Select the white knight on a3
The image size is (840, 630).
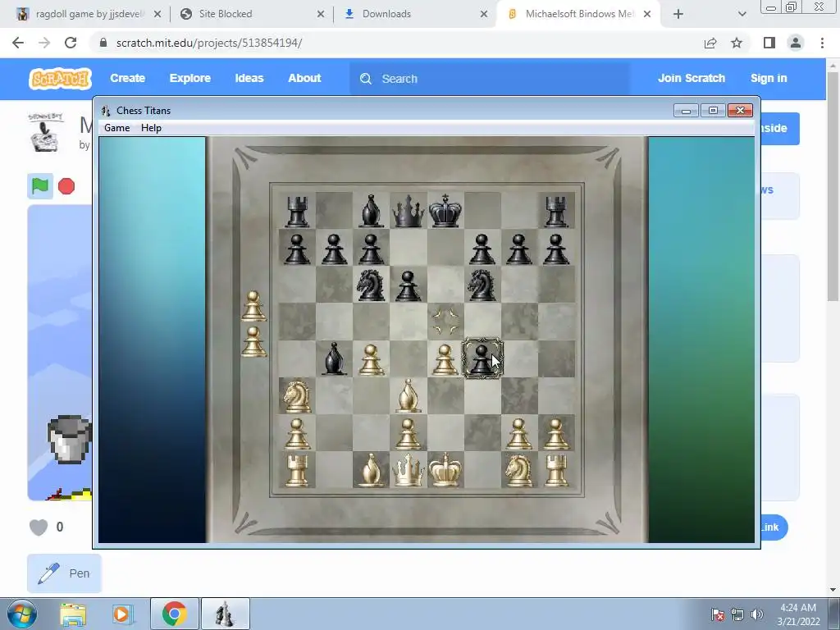pyautogui.click(x=297, y=396)
